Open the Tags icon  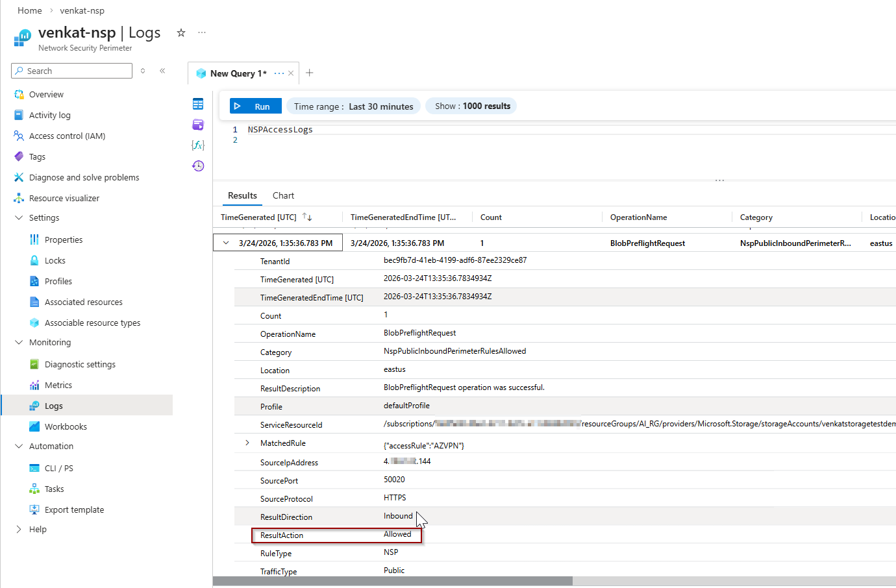click(x=19, y=157)
